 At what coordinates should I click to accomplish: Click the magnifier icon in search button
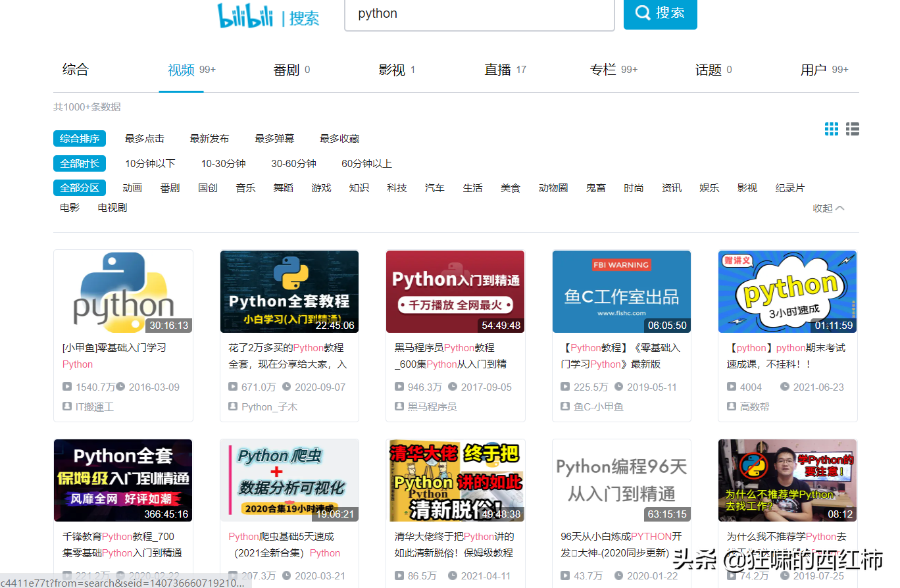641,12
